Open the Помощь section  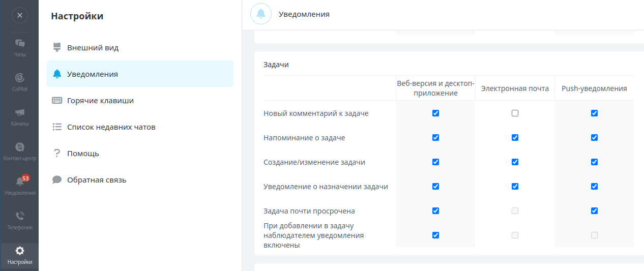[x=83, y=154]
